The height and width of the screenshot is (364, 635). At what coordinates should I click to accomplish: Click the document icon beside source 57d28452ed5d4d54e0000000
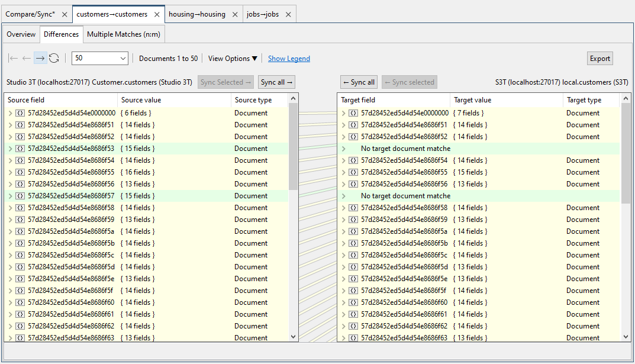tap(21, 112)
